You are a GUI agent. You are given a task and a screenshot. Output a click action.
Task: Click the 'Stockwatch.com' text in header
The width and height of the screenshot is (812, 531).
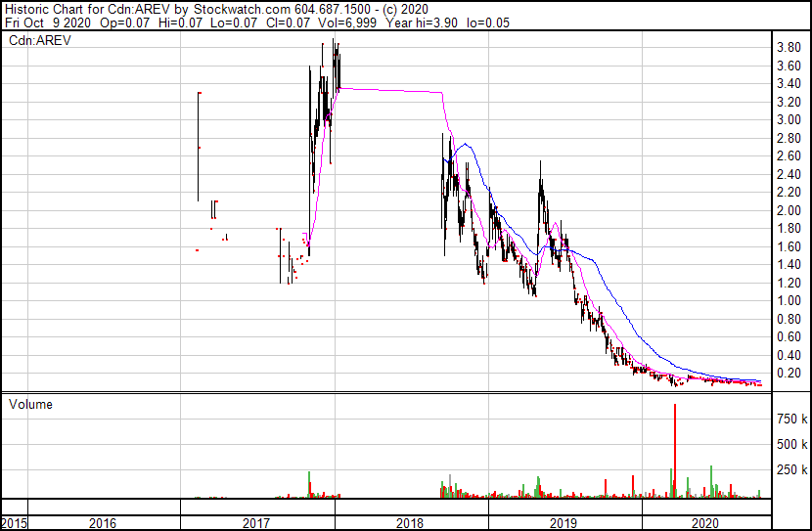pyautogui.click(x=242, y=9)
